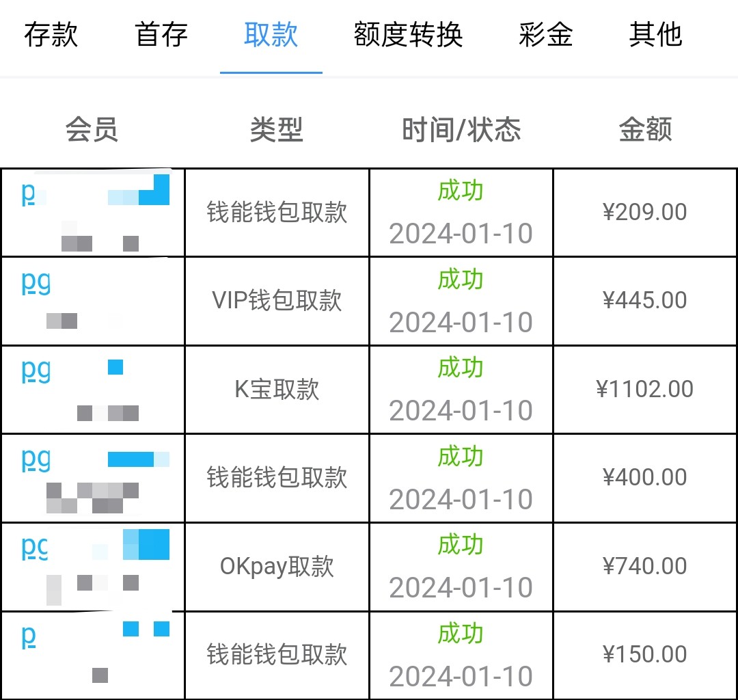Screen dimensions: 738x700
Task: Select the OKpay取款 type cell
Action: pyautogui.click(x=277, y=567)
